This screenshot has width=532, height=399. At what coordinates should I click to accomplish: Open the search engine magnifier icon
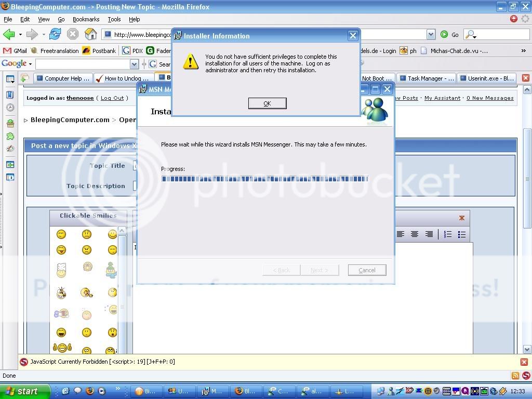point(470,34)
